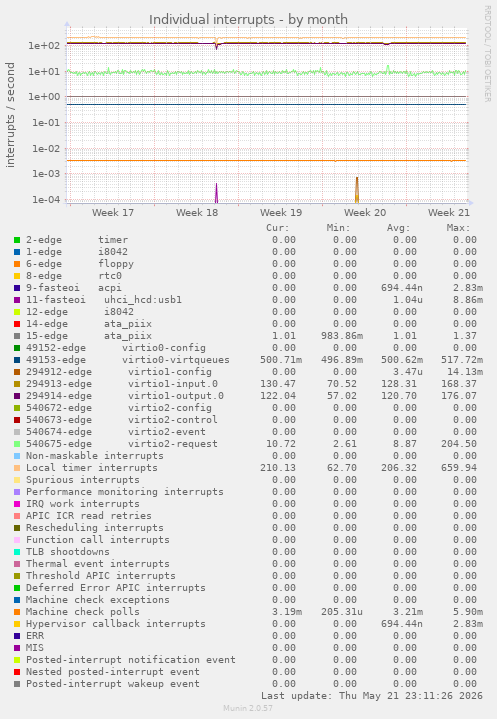
Task: Click the Week 21 axis label
Action: pyautogui.click(x=449, y=213)
